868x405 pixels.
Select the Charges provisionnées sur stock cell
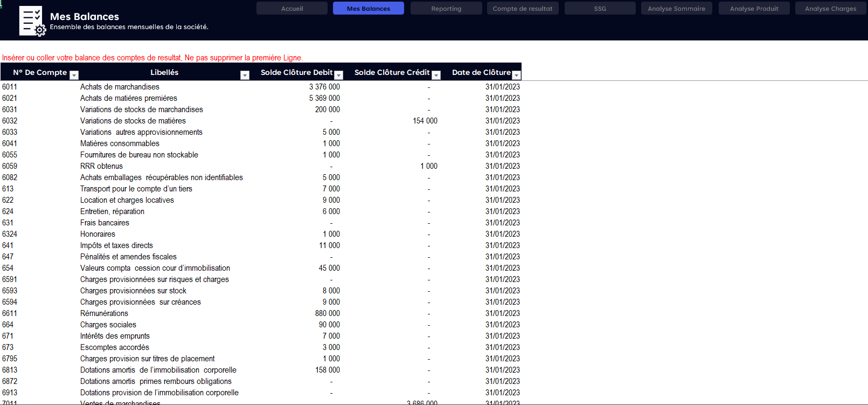point(133,291)
